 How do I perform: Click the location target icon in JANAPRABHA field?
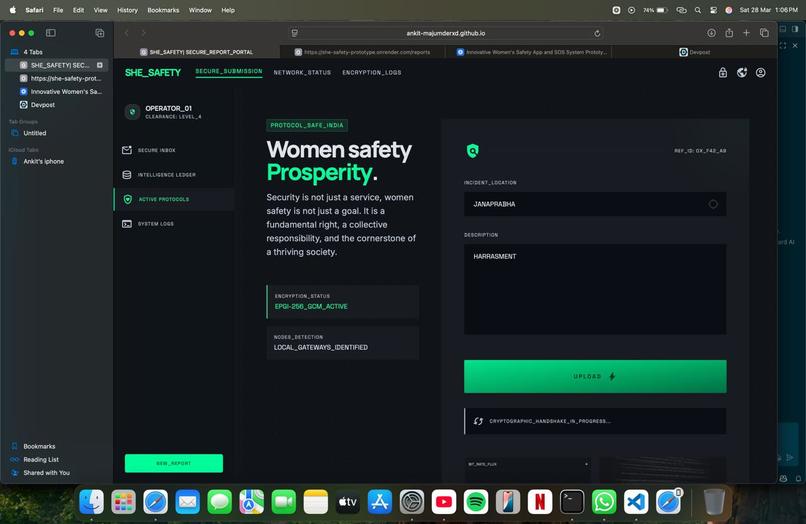pyautogui.click(x=713, y=204)
